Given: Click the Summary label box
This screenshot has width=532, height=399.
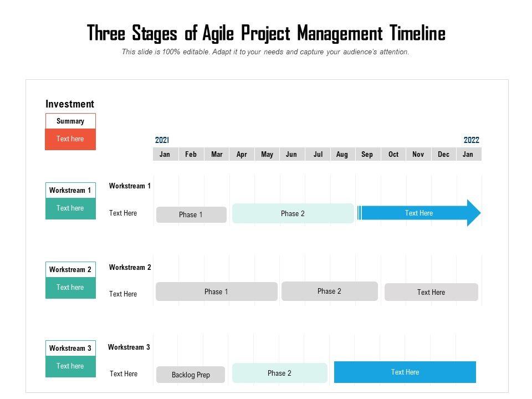Looking at the screenshot, I should [70, 121].
